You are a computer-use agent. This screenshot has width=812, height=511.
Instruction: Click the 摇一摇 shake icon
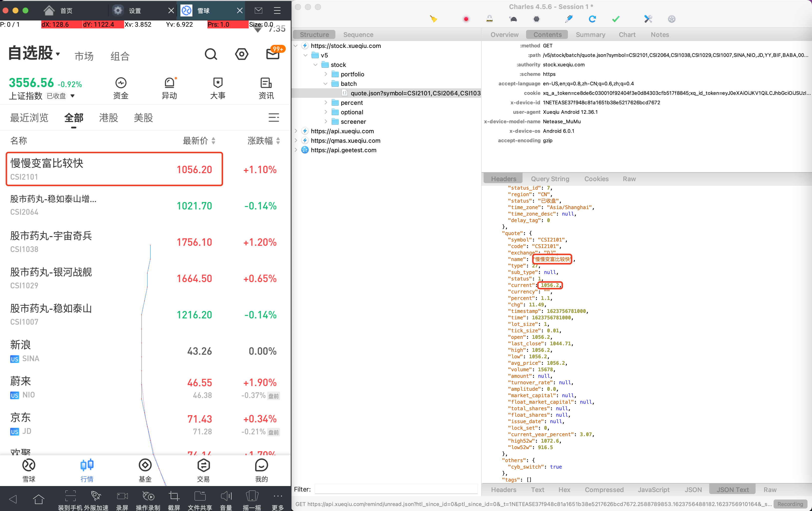point(252,496)
